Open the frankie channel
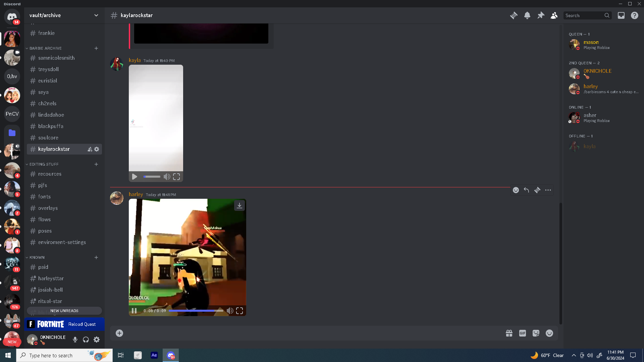 (64, 33)
